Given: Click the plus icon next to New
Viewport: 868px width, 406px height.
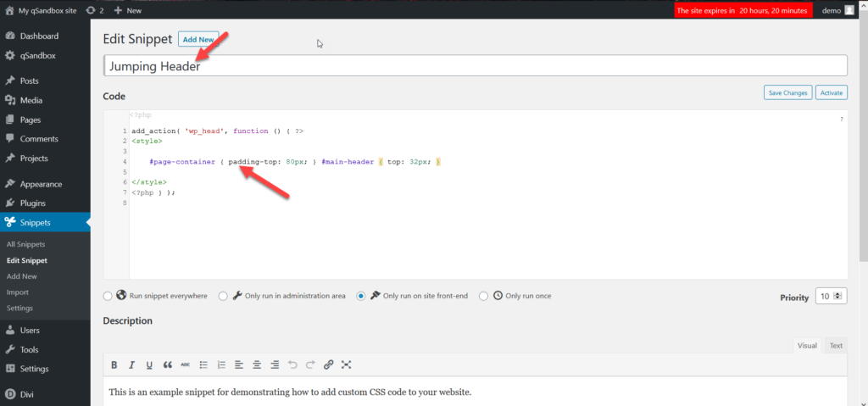Looking at the screenshot, I should point(118,10).
